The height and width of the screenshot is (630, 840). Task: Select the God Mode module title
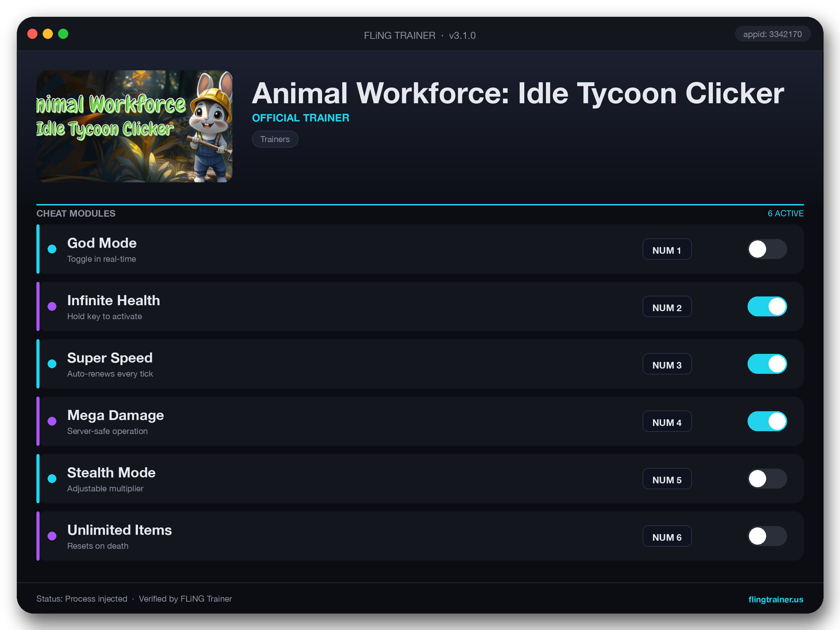[x=102, y=243]
